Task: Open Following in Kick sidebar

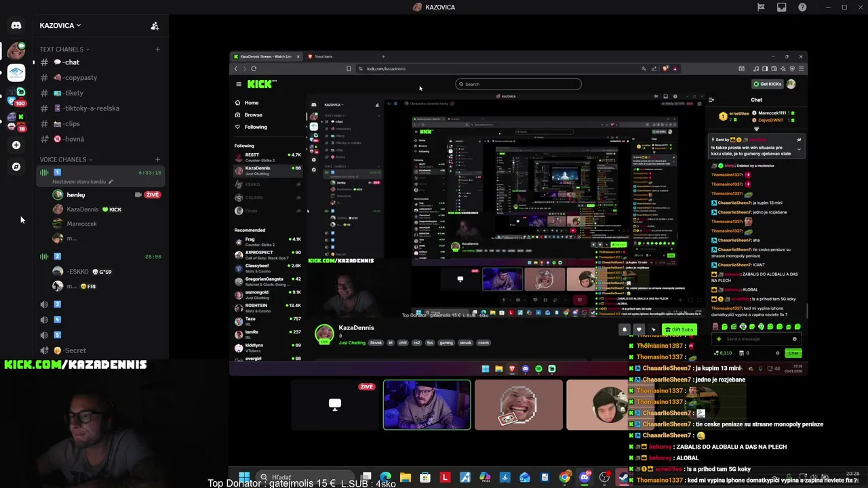Action: pos(255,127)
